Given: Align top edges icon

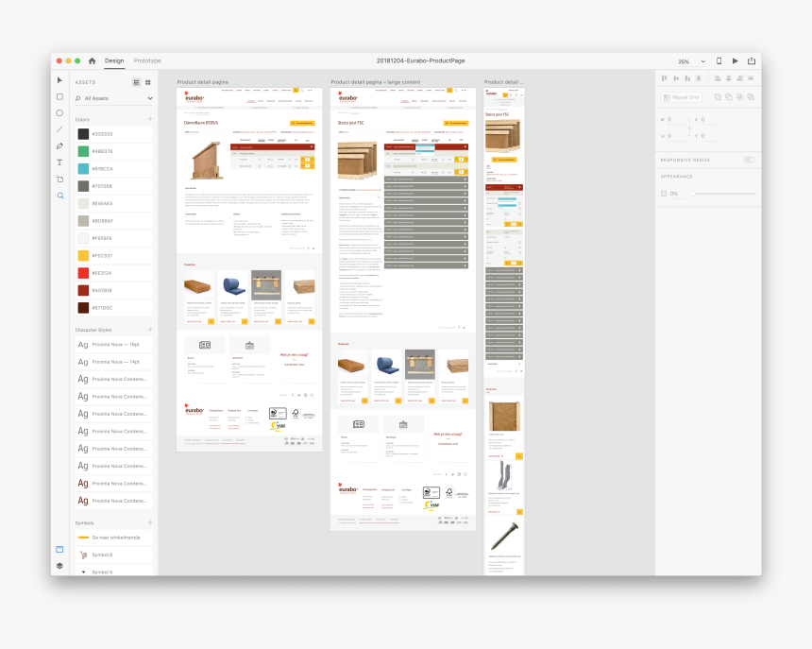Looking at the screenshot, I should coord(665,78).
